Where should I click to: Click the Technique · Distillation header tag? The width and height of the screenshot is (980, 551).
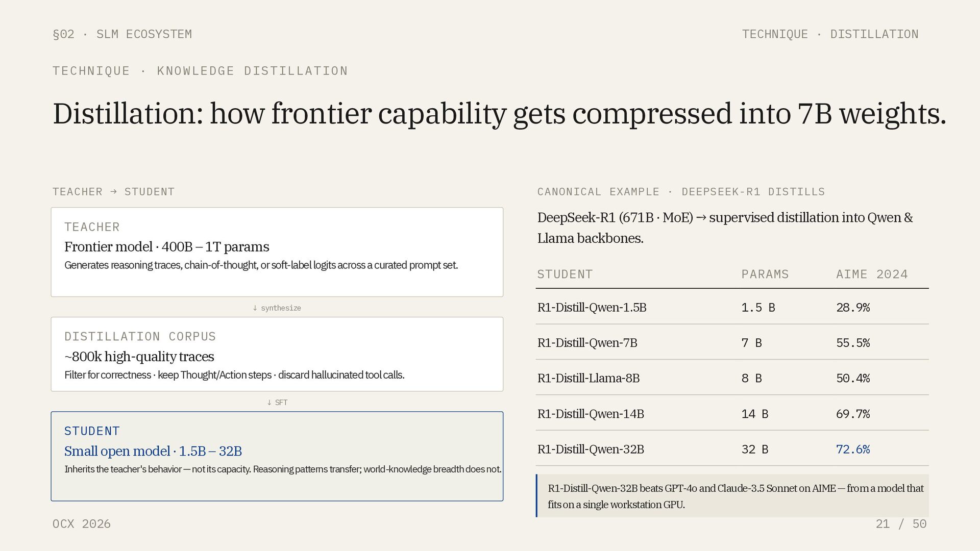[830, 34]
